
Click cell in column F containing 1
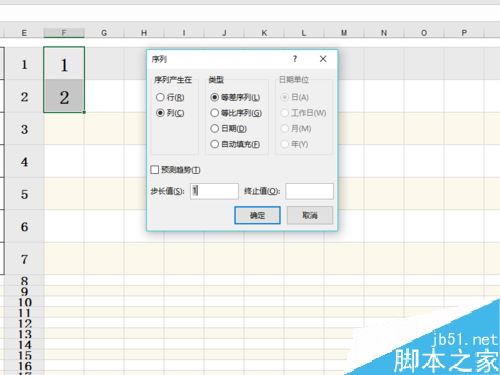pyautogui.click(x=64, y=63)
